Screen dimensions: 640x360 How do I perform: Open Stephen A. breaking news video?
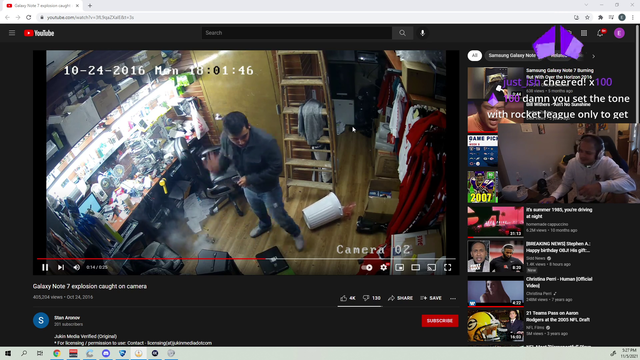[558, 247]
